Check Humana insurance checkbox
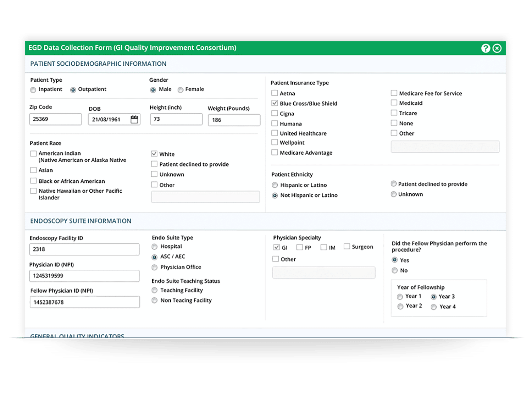Viewport: 532px width, 396px height. [275, 123]
